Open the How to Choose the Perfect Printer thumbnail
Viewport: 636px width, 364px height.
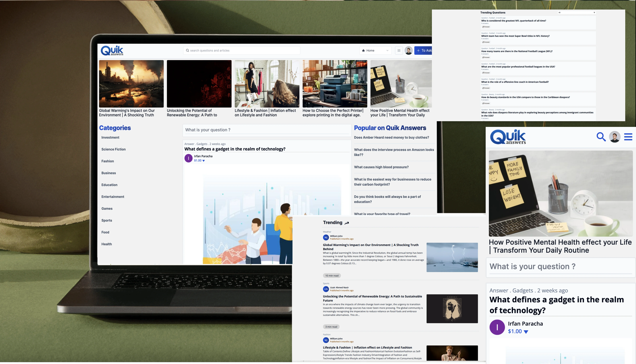click(335, 84)
